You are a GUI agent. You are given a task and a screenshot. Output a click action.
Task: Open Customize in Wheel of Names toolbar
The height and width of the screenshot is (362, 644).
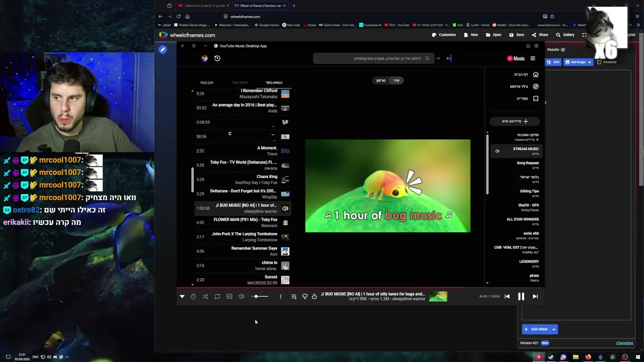(x=444, y=35)
